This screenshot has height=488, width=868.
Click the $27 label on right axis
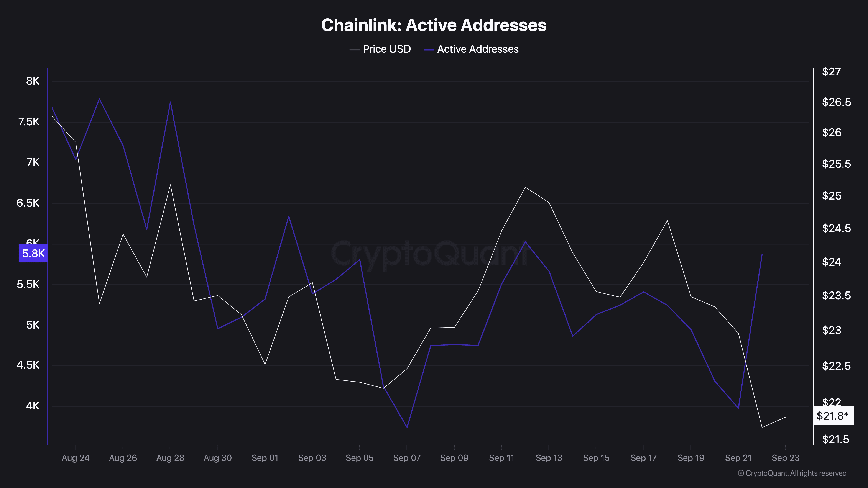[x=831, y=71]
